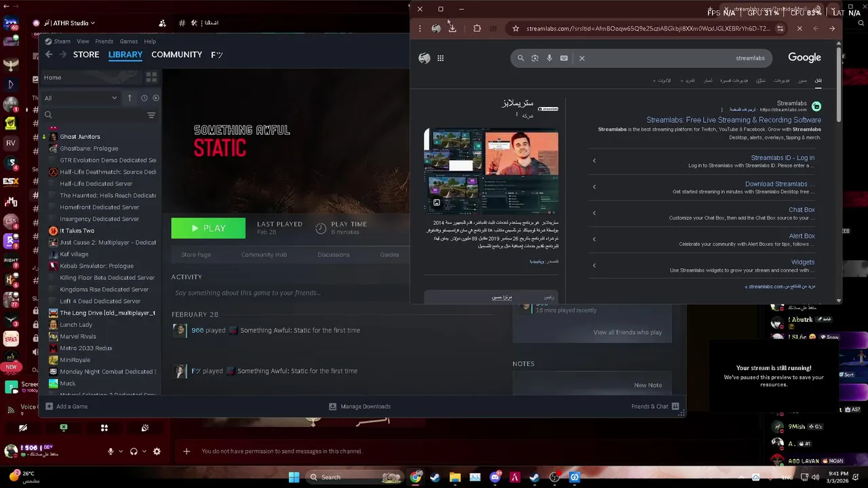
Task: Open the Windows Start button
Action: [294, 477]
